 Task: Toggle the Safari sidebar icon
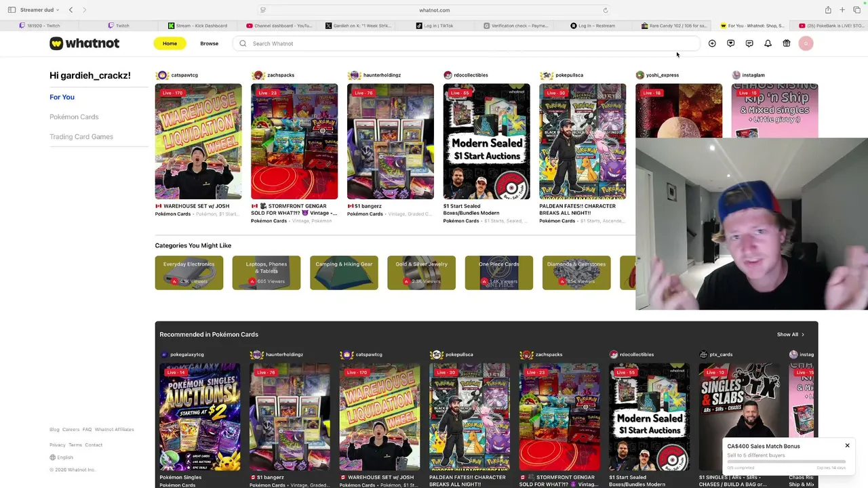tap(12, 10)
